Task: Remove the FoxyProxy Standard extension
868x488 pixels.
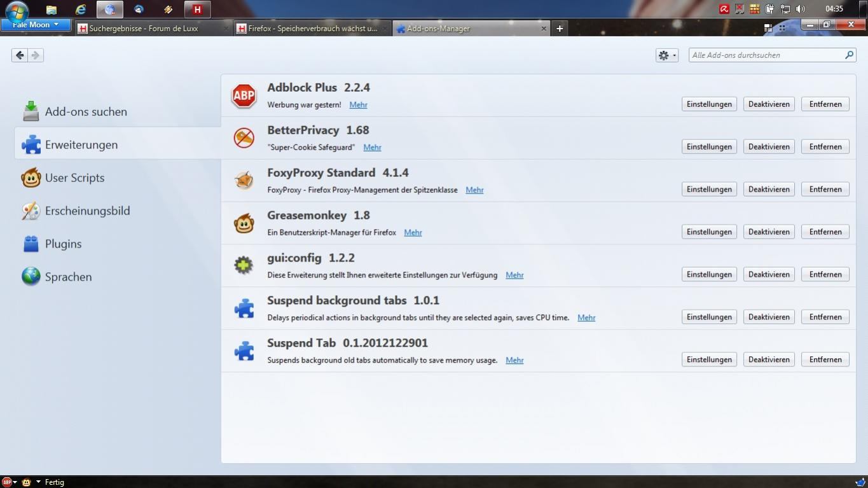Action: (x=825, y=189)
